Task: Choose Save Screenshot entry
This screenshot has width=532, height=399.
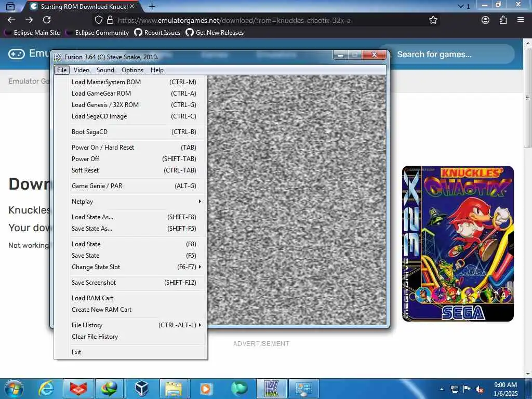Action: [x=130, y=283]
